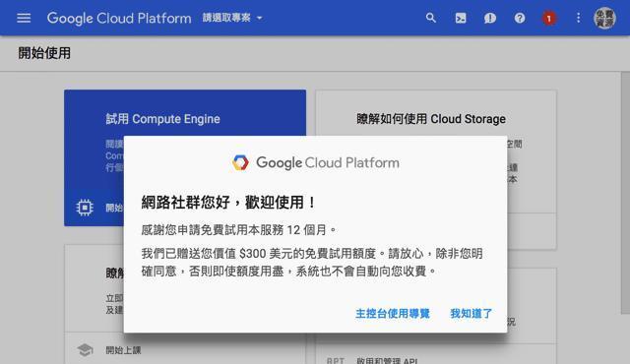Select the 瞭解如何使用 Cloud Storage card title
630x364 pixels.
(431, 119)
